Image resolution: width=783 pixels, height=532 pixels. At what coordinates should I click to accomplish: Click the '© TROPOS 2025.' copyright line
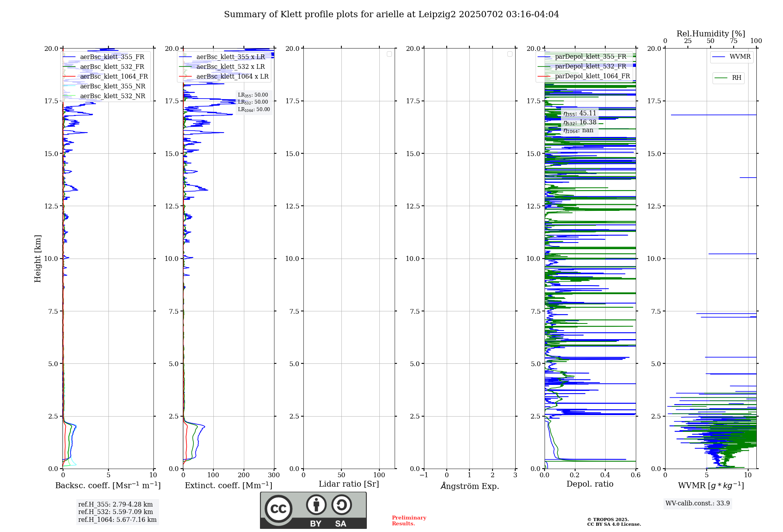point(608,519)
